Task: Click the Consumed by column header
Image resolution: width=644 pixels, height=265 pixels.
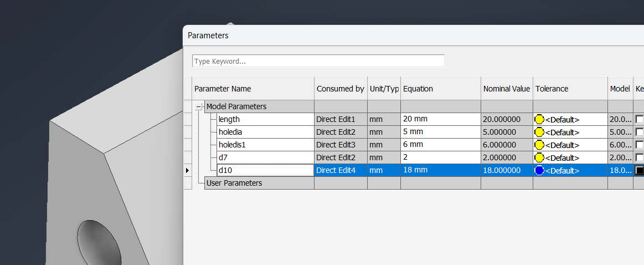Action: click(x=341, y=89)
